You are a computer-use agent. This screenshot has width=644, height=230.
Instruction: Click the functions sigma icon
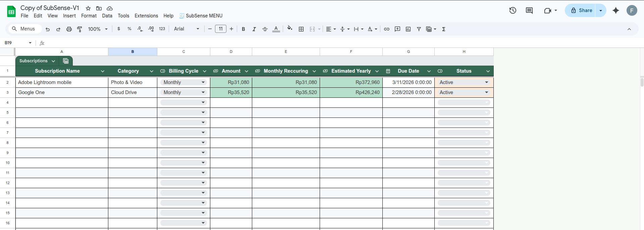point(443,29)
